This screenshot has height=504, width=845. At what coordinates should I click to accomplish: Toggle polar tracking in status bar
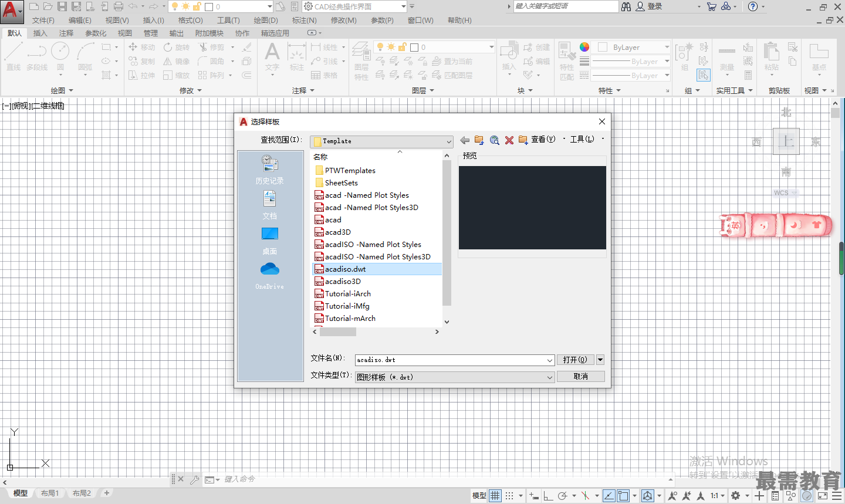click(562, 496)
